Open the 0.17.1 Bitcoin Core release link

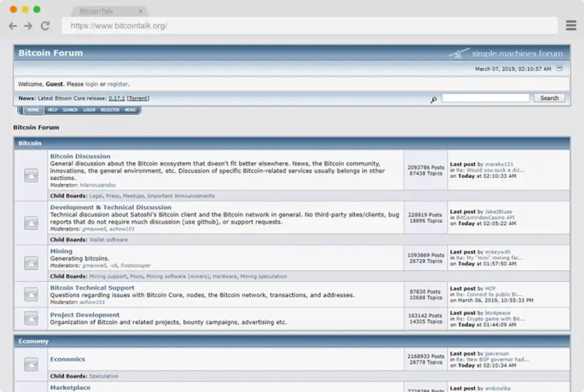point(116,98)
